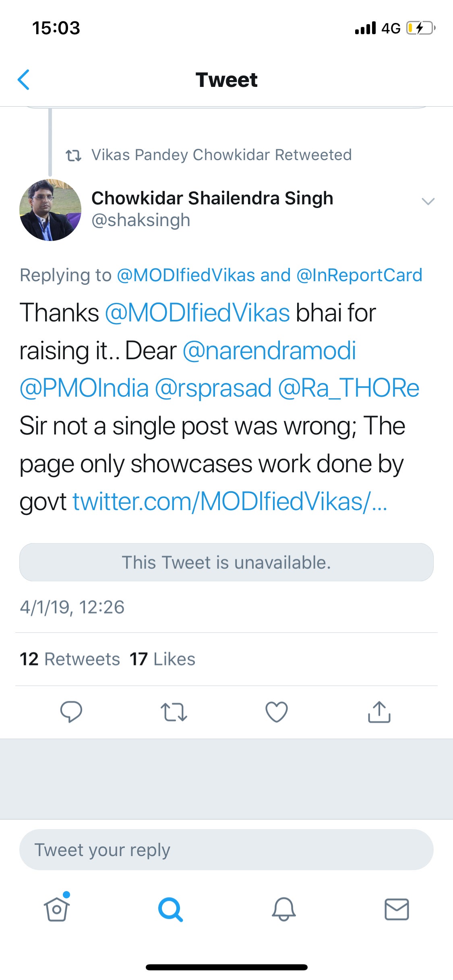
Task: Expand tweet options chevron menu
Action: click(428, 201)
